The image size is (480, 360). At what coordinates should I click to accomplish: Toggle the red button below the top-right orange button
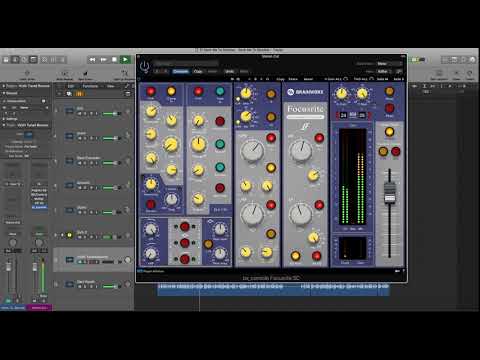click(389, 108)
